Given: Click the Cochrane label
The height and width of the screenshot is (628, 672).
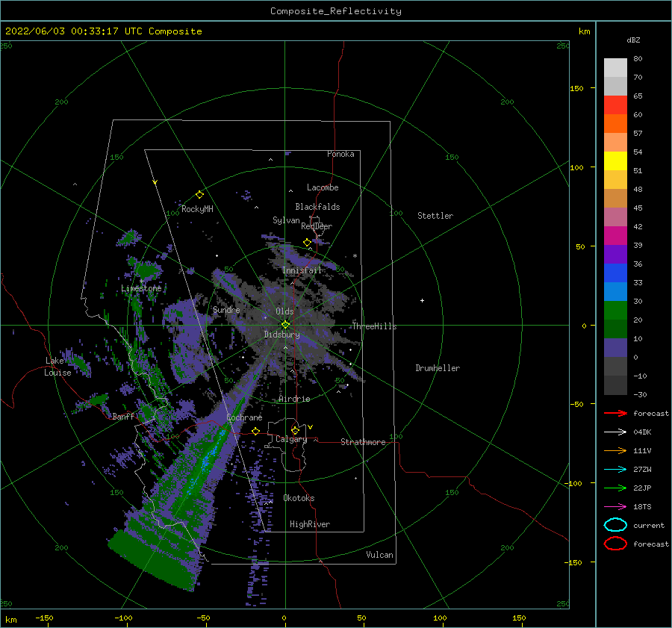Looking at the screenshot, I should (244, 417).
